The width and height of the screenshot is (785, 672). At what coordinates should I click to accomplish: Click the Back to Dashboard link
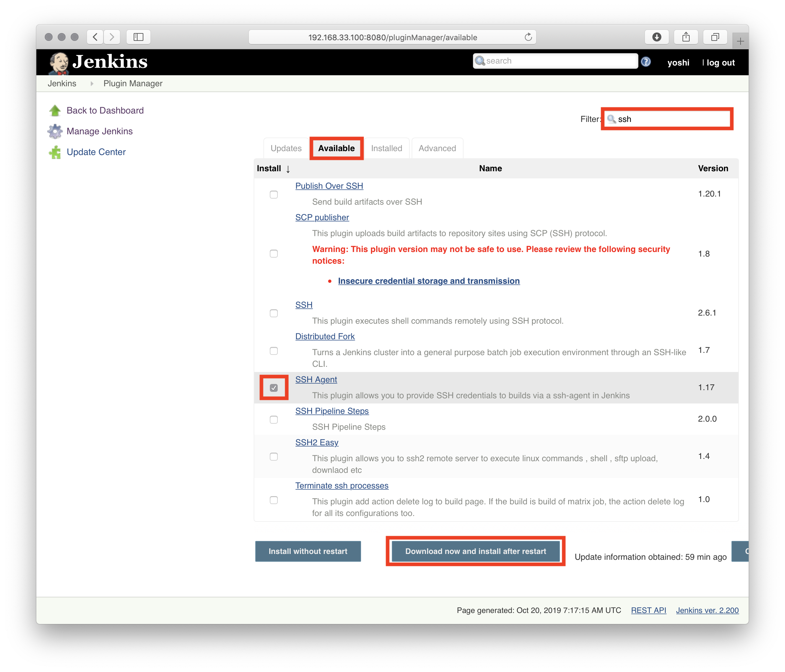(x=105, y=111)
